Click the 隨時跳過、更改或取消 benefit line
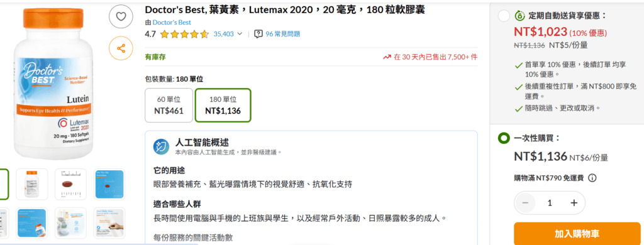This screenshot has width=644, height=245. coord(563,108)
